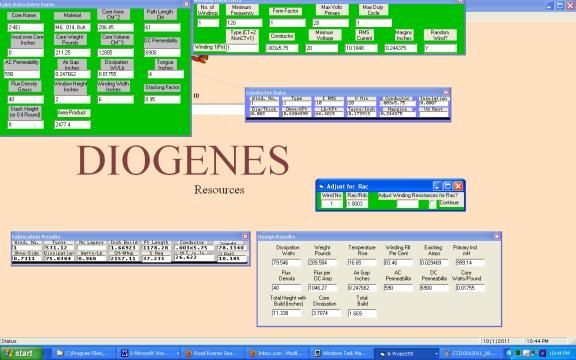Select the Total Height with Build field
Screen dimensions: 576x360
pyautogui.click(x=287, y=313)
